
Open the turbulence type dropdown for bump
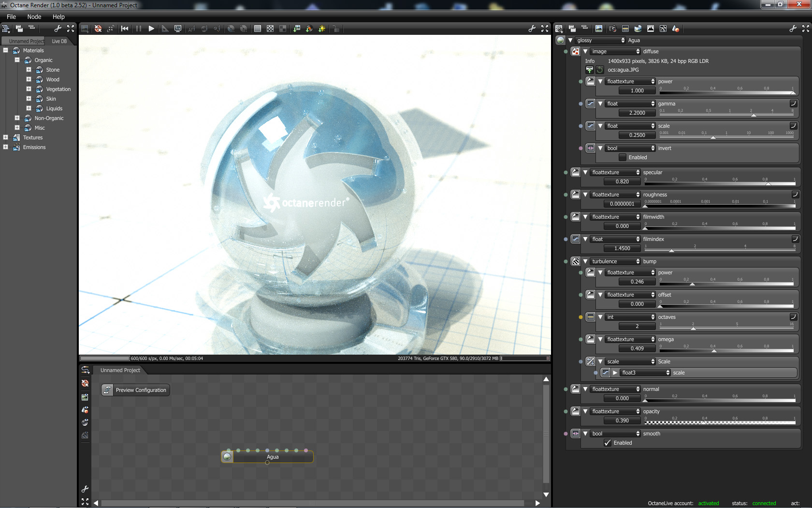615,261
